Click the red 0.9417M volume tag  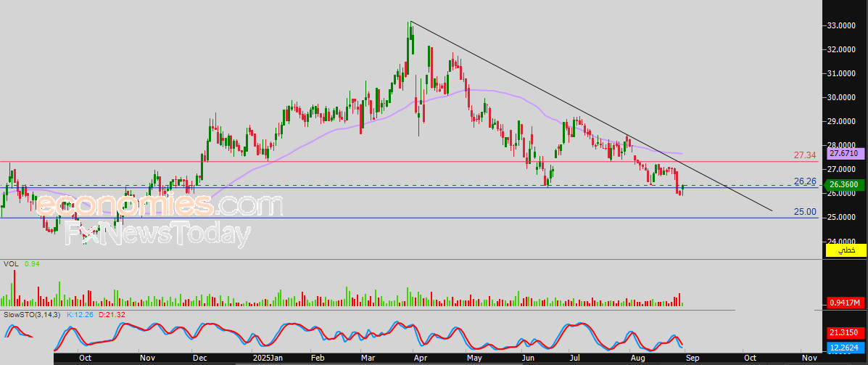pyautogui.click(x=845, y=303)
